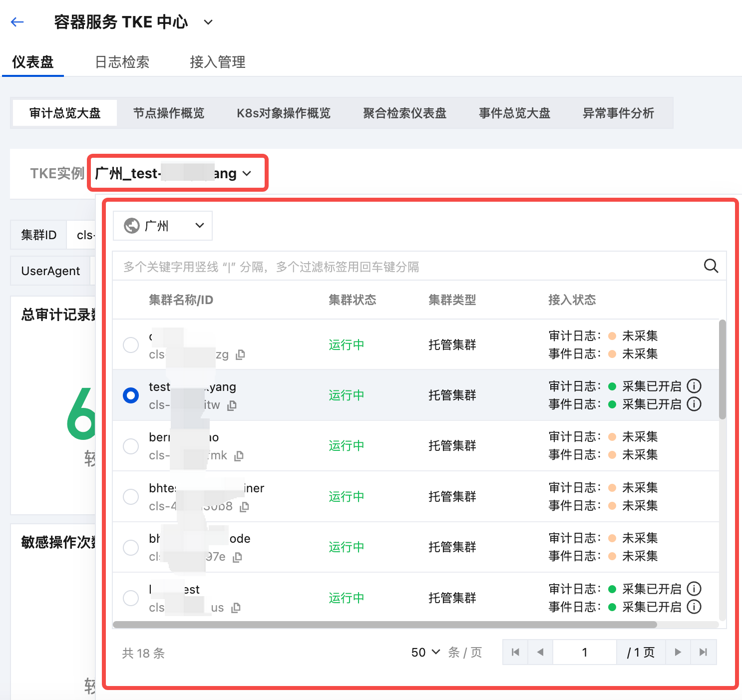Viewport: 742px width, 700px height.
Task: Expand the 容器服务 TKE 中心 title dropdown
Action: 208,22
